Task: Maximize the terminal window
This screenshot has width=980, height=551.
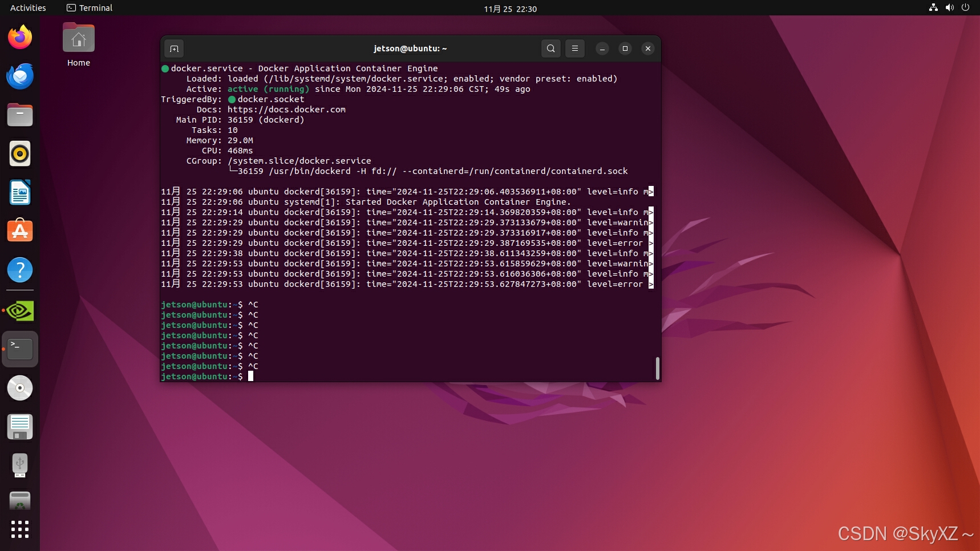Action: (x=625, y=48)
